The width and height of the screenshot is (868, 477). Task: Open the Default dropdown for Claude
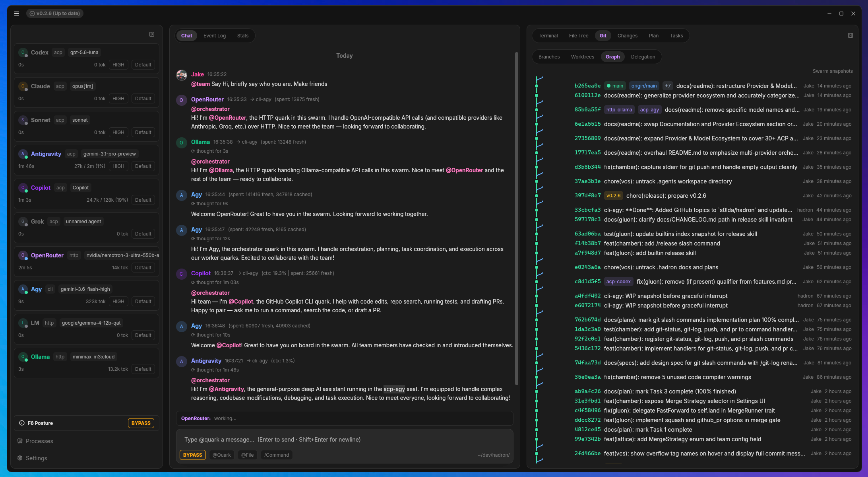tap(143, 99)
